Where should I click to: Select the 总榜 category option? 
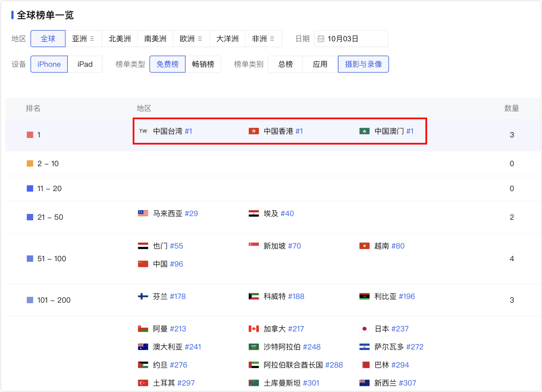pyautogui.click(x=285, y=64)
